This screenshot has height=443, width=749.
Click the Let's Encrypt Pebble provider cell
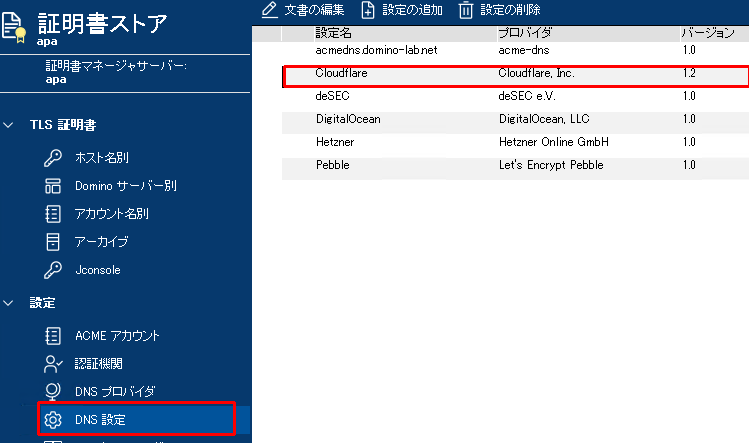coord(551,165)
